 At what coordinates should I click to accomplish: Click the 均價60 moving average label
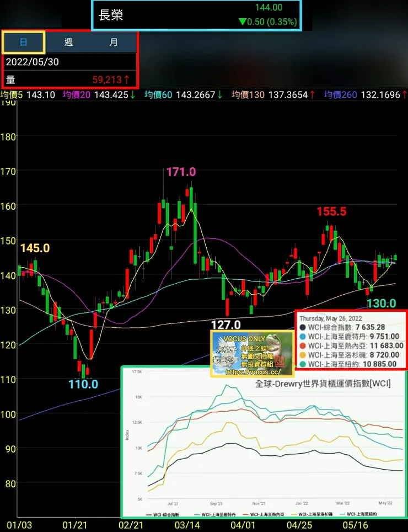pos(158,95)
